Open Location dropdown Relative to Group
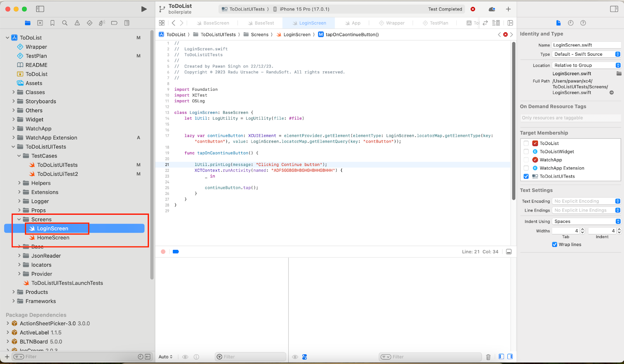Screen dimensions: 624x364 (587, 65)
